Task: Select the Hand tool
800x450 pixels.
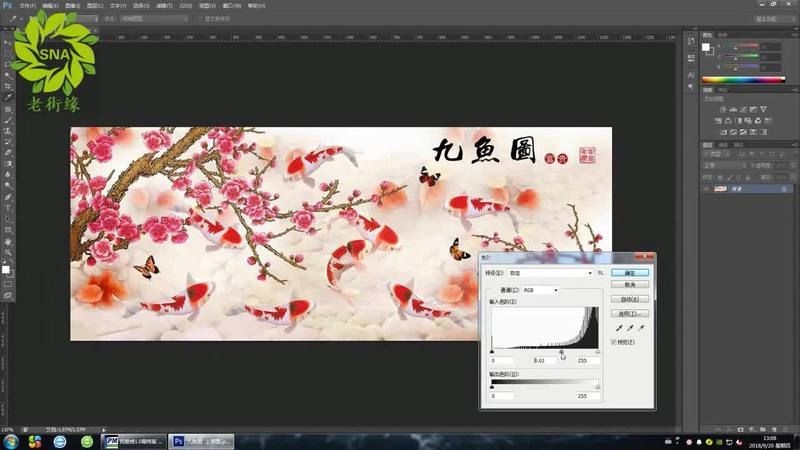Action: [x=8, y=241]
